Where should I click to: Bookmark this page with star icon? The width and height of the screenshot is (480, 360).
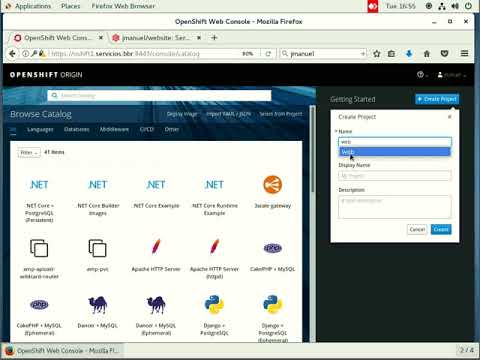tap(377, 54)
